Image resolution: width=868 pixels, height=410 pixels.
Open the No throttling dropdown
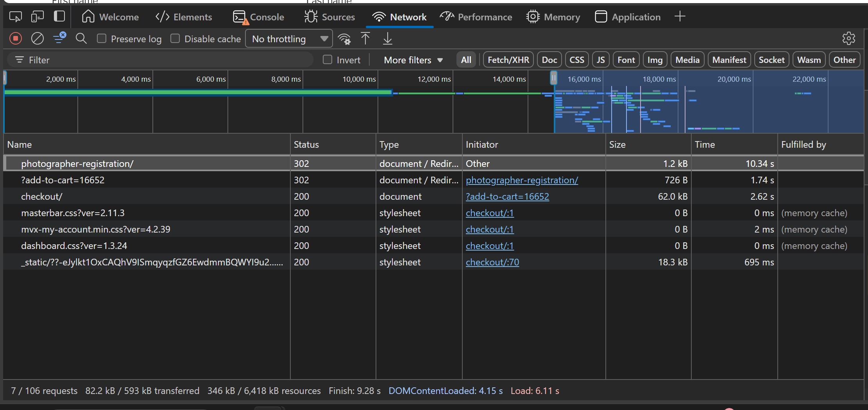(x=289, y=39)
